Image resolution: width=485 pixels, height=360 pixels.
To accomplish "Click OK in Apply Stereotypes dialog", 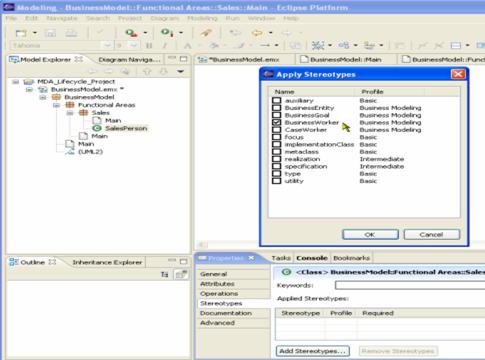I will 370,234.
